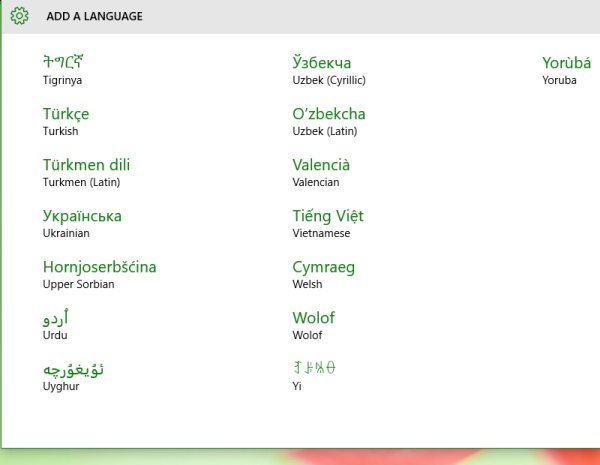Select the Tigrinya language

click(x=63, y=70)
